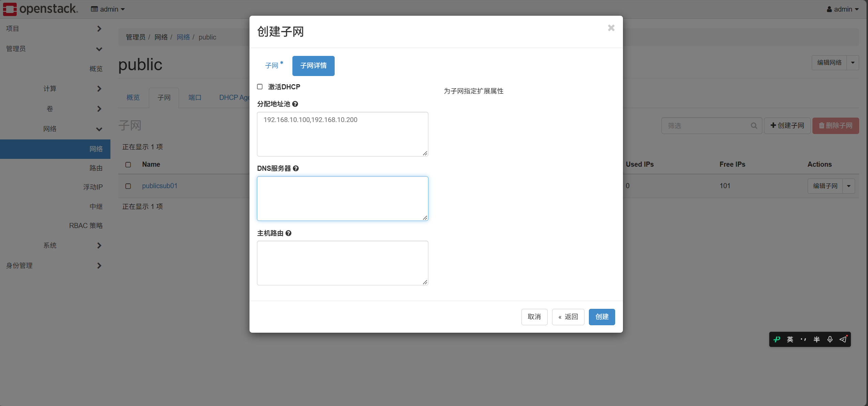Click the OpenStack logo
Screen dimensions: 868x406
[x=41, y=9]
